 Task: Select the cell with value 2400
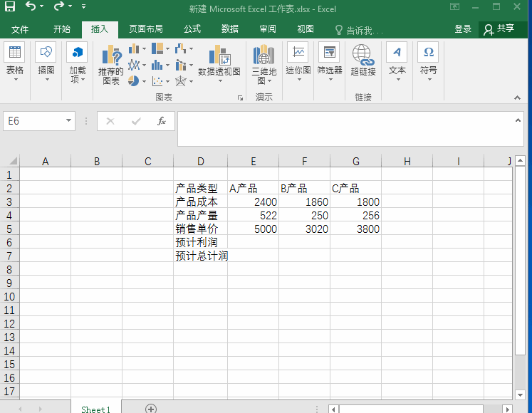point(253,202)
